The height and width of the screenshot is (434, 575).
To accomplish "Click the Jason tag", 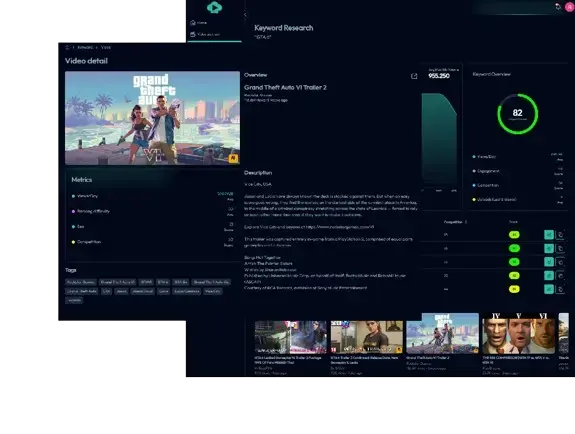I will click(x=121, y=291).
